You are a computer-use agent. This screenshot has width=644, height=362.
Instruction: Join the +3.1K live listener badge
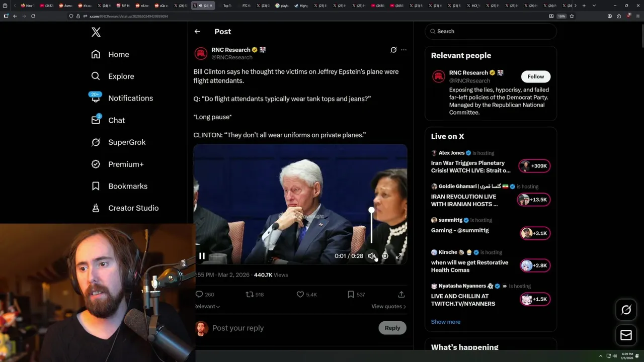(535, 233)
